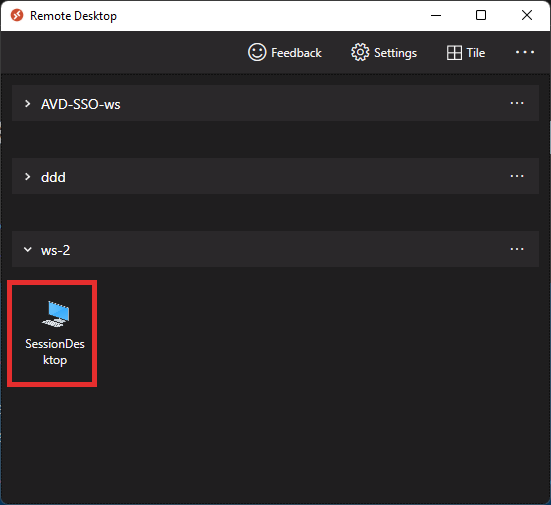Click the AVD-SSO-ws workspace name
Viewport: 551px width, 505px height.
point(80,104)
